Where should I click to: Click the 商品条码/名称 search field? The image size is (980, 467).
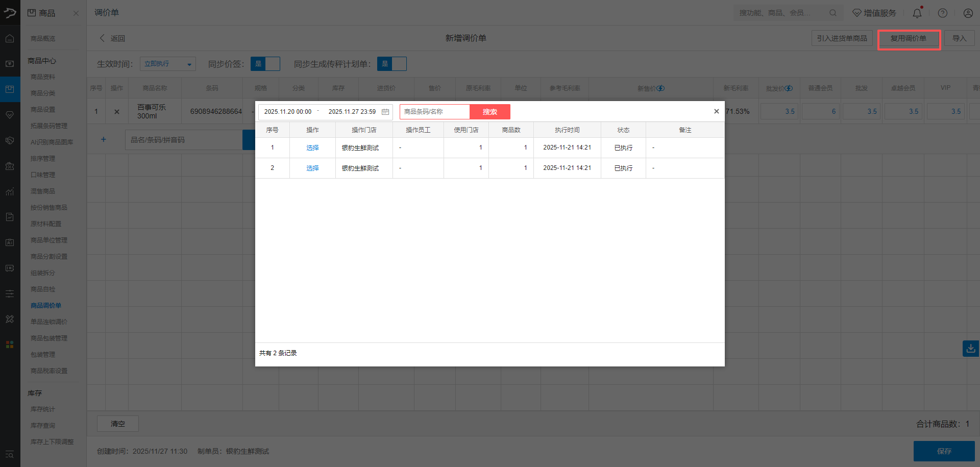point(434,112)
